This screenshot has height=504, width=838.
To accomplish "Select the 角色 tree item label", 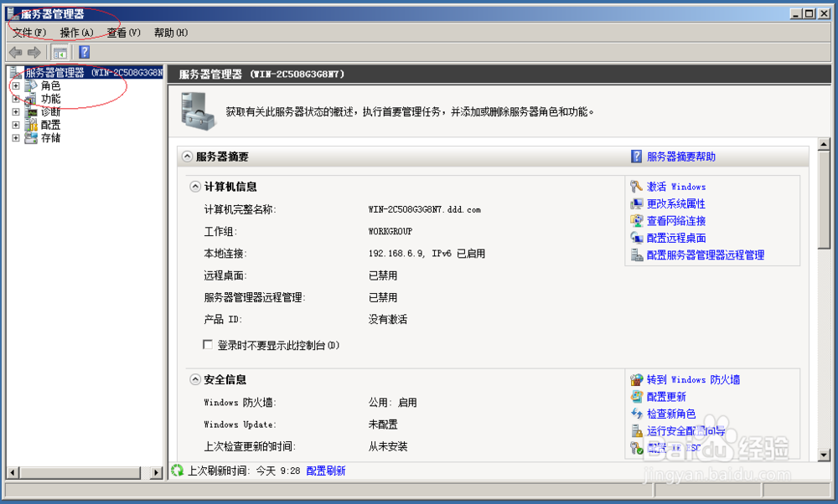I will [x=51, y=85].
